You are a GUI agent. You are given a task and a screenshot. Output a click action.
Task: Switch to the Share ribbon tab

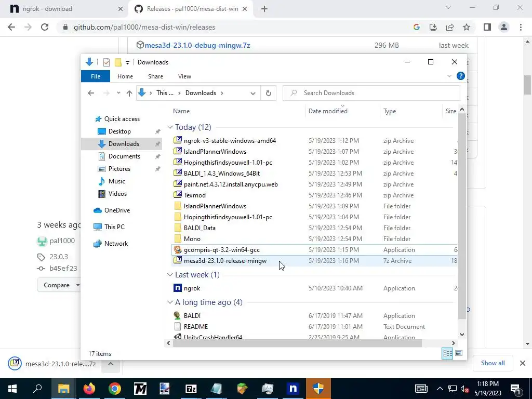[x=155, y=76]
